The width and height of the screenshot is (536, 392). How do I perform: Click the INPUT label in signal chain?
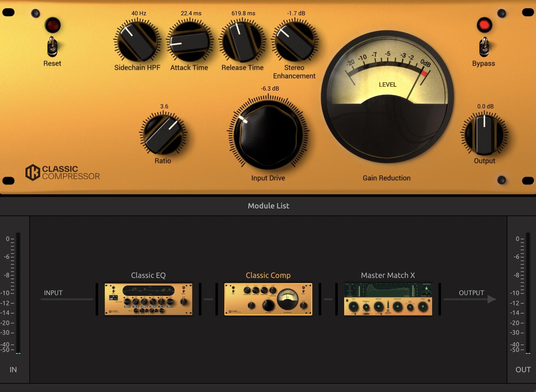click(53, 293)
